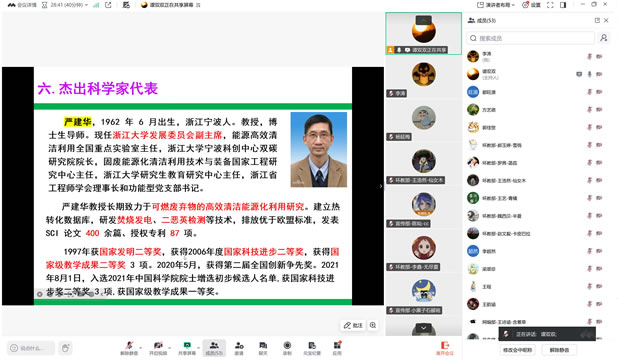Pop out the members panel with header icon
Viewport: 618px width, 362px height.
(597, 21)
